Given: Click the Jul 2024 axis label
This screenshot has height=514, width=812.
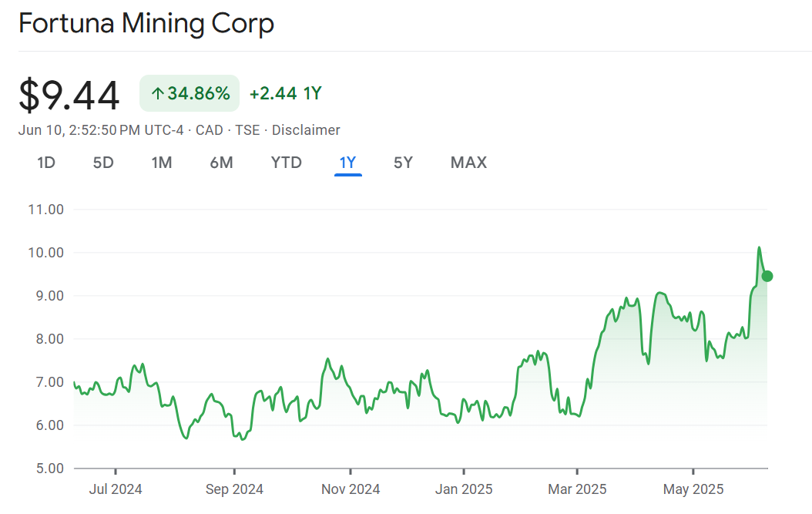Looking at the screenshot, I should coord(116,489).
